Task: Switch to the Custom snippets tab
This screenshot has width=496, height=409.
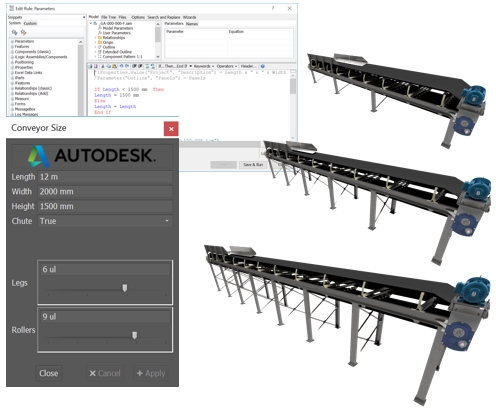Action: [30, 23]
